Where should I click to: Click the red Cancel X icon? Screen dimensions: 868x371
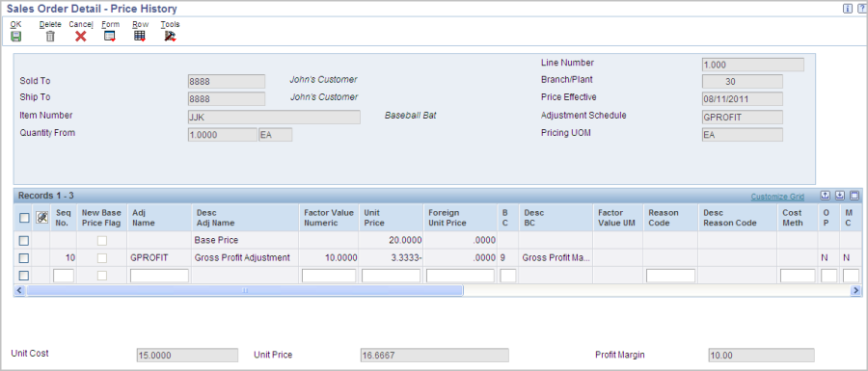pyautogui.click(x=81, y=37)
